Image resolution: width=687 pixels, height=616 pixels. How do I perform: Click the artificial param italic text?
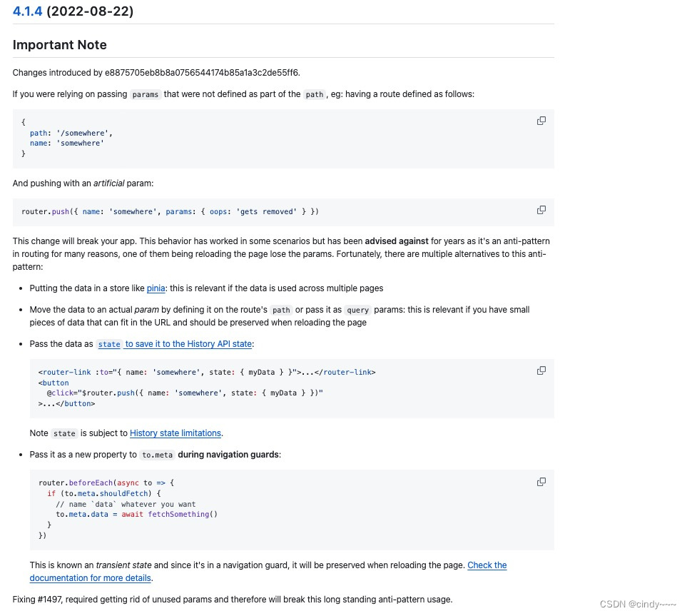108,183
